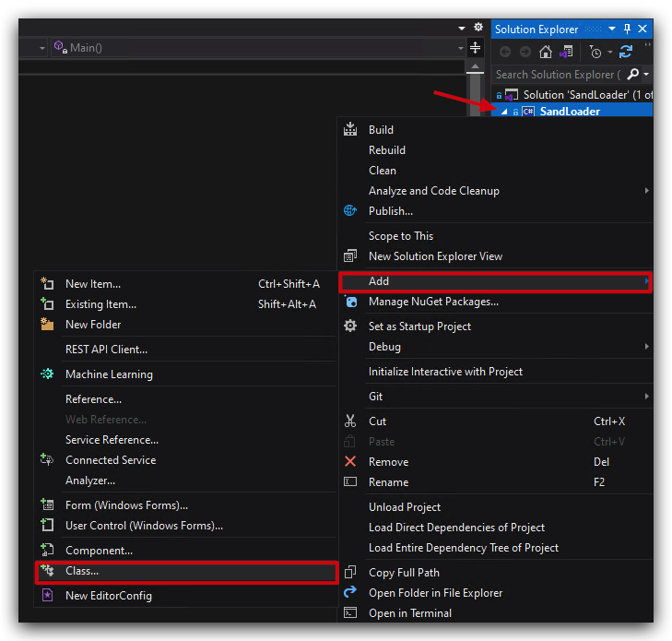Choose New Solution Explorer View
672x641 pixels.
pyautogui.click(x=495, y=256)
